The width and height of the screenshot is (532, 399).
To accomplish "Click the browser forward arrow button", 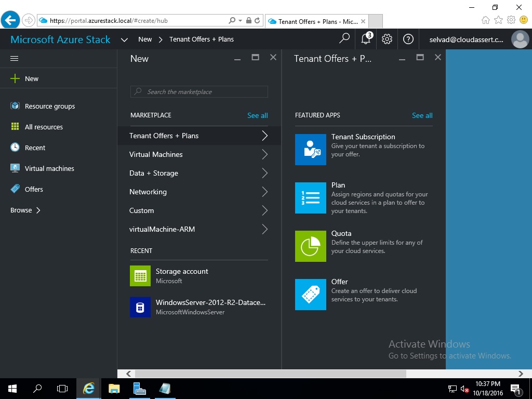I will [x=29, y=20].
